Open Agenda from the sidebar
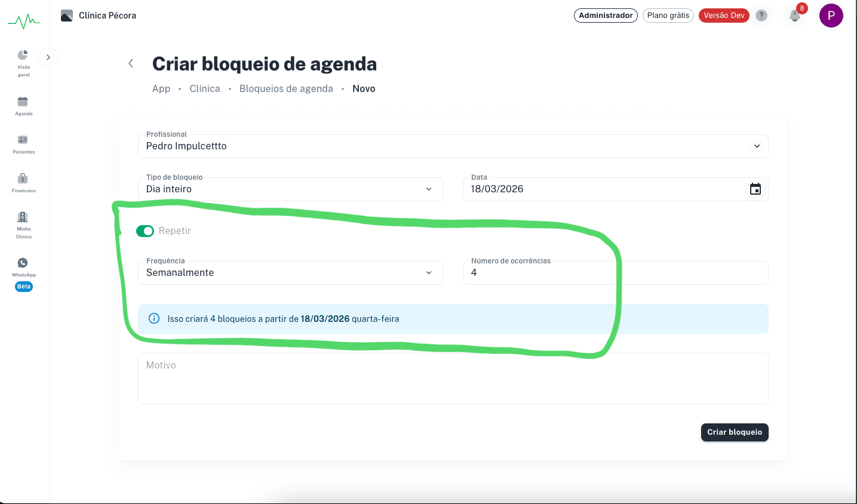 pos(23,106)
